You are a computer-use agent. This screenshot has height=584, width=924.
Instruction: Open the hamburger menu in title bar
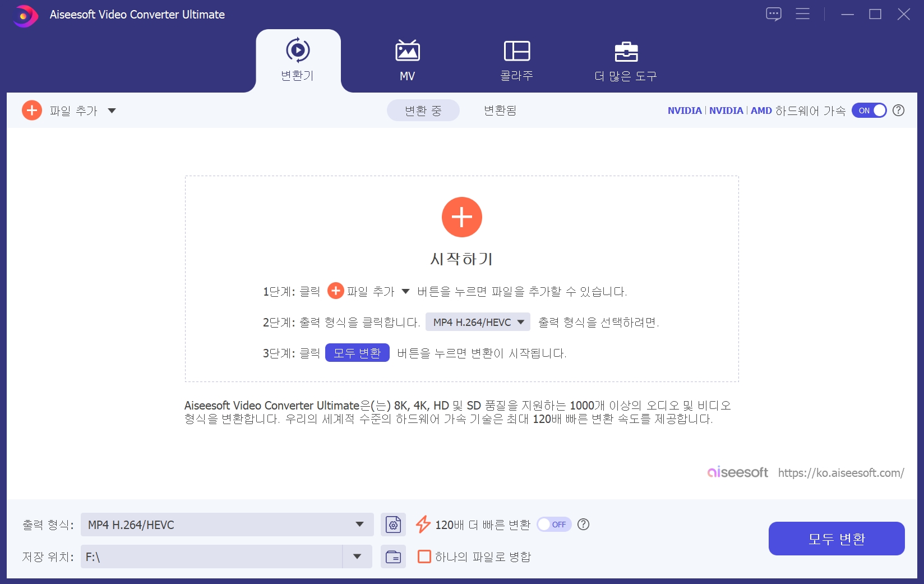click(803, 14)
